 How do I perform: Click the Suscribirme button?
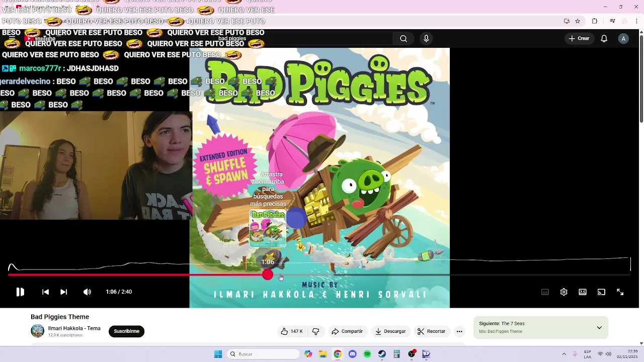click(126, 331)
